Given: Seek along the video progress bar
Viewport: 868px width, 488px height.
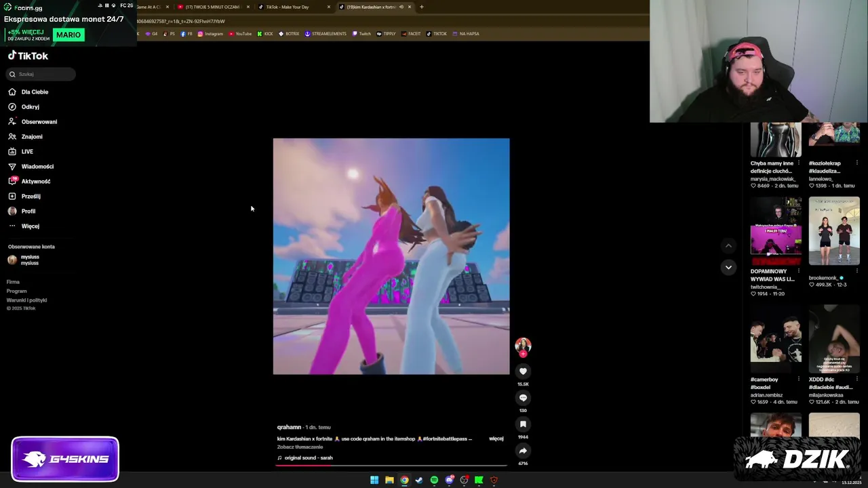Looking at the screenshot, I should pyautogui.click(x=391, y=466).
